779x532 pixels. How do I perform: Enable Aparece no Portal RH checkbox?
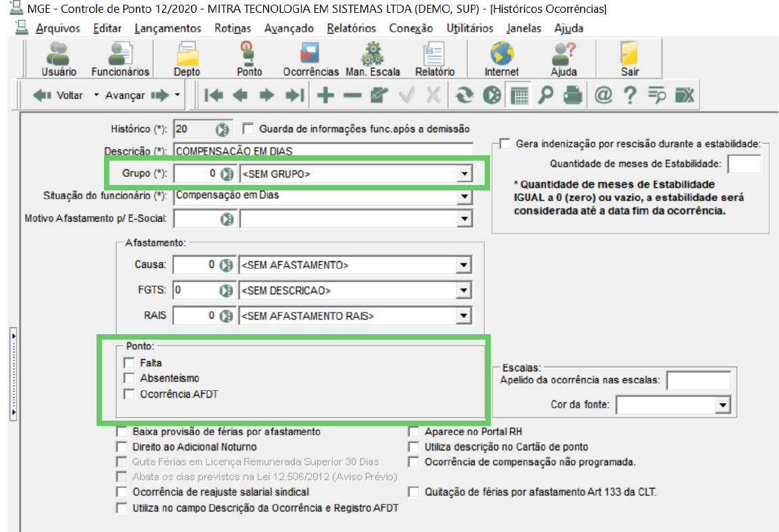pyautogui.click(x=413, y=431)
